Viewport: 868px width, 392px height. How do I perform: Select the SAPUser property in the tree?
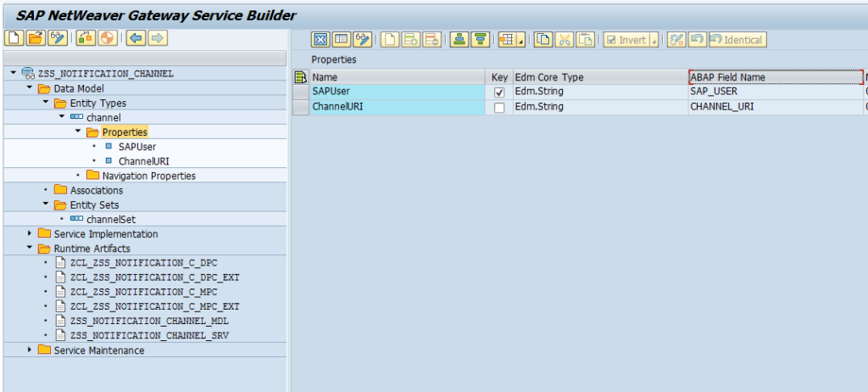136,147
